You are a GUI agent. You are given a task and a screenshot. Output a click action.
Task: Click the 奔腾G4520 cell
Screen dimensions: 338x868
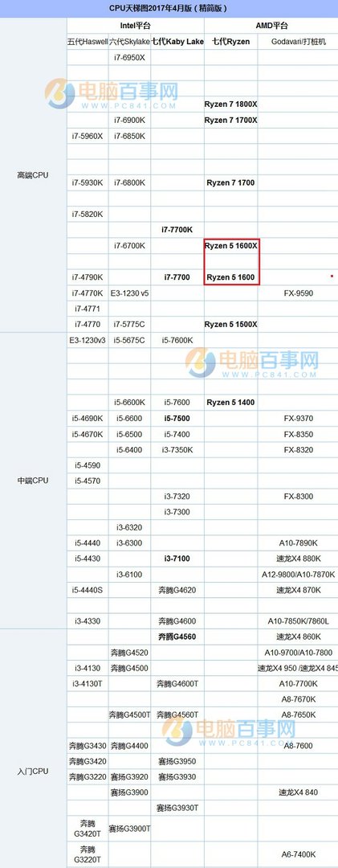pos(129,652)
